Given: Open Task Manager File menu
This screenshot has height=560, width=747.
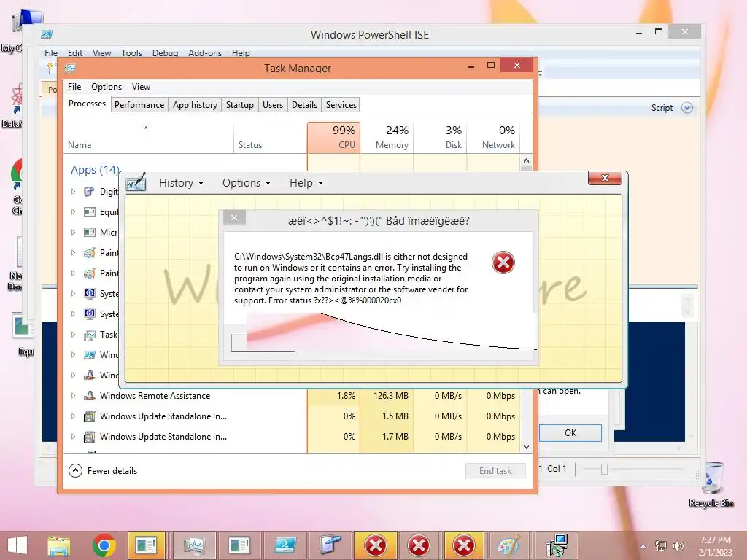Looking at the screenshot, I should [x=74, y=87].
